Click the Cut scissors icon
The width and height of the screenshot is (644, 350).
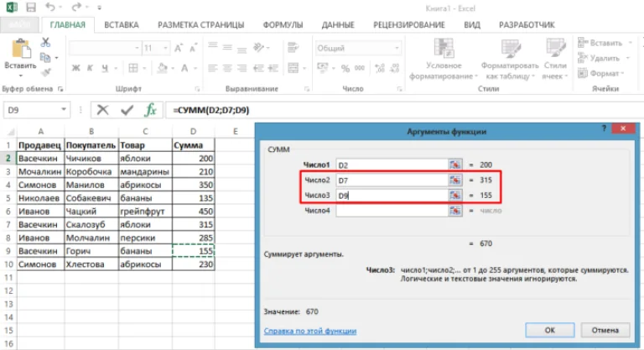point(45,42)
